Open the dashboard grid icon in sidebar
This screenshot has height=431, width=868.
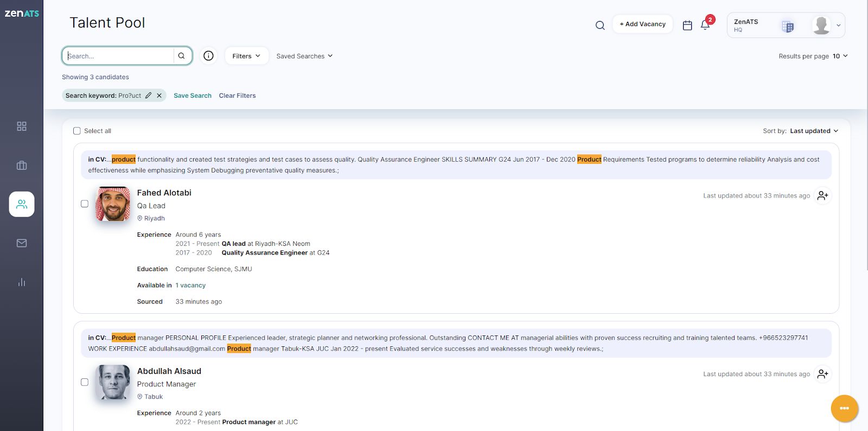22,126
